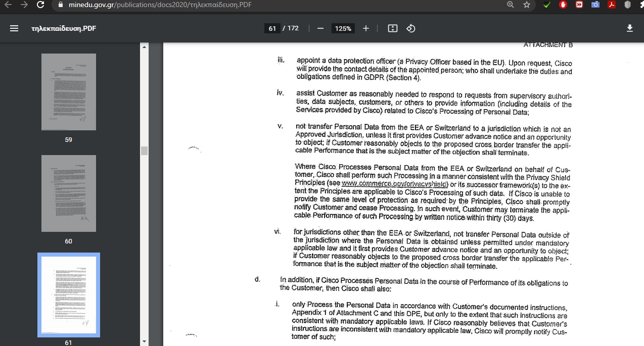Click the thumbnail scrollbar up arrow
Image resolution: width=644 pixels, height=346 pixels.
pyautogui.click(x=144, y=47)
